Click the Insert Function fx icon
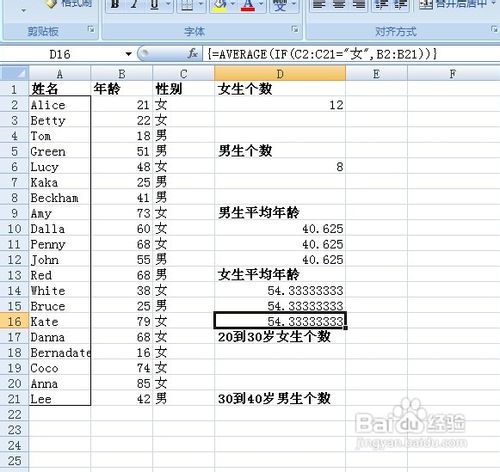The image size is (500, 472). [193, 54]
